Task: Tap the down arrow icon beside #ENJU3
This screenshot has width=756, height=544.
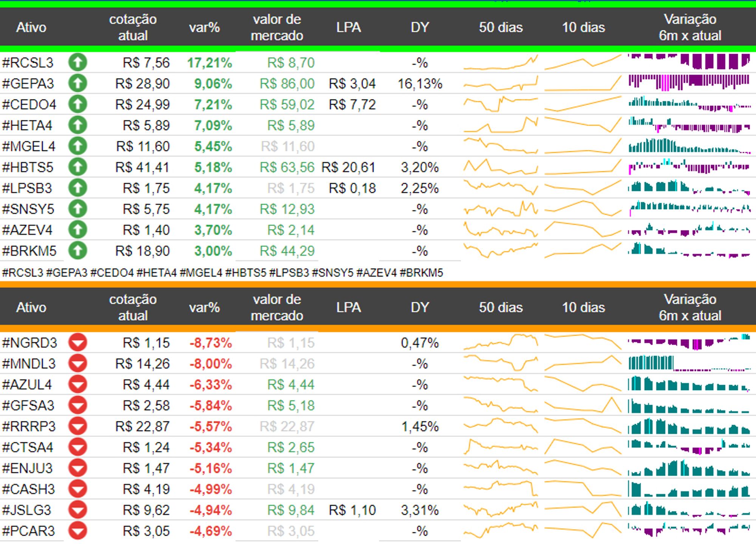Action: click(x=78, y=468)
